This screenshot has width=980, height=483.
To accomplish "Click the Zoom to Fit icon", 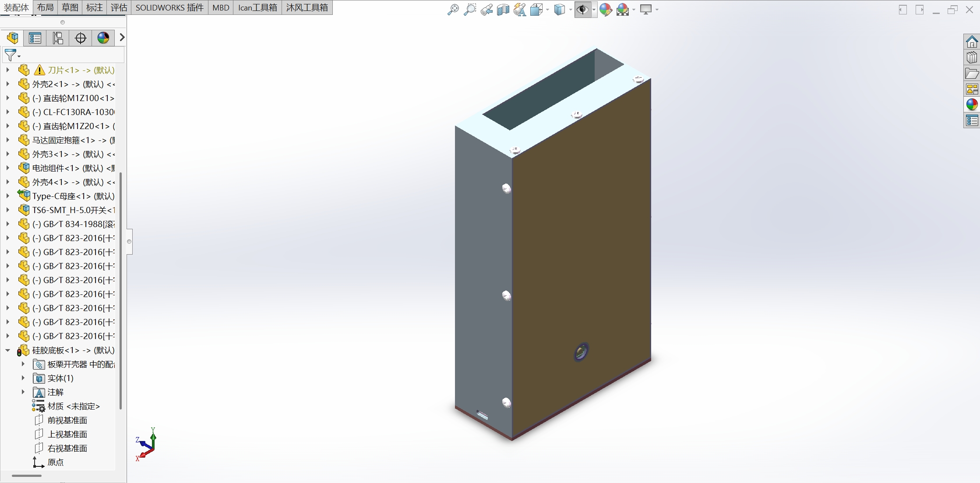I will tap(453, 9).
